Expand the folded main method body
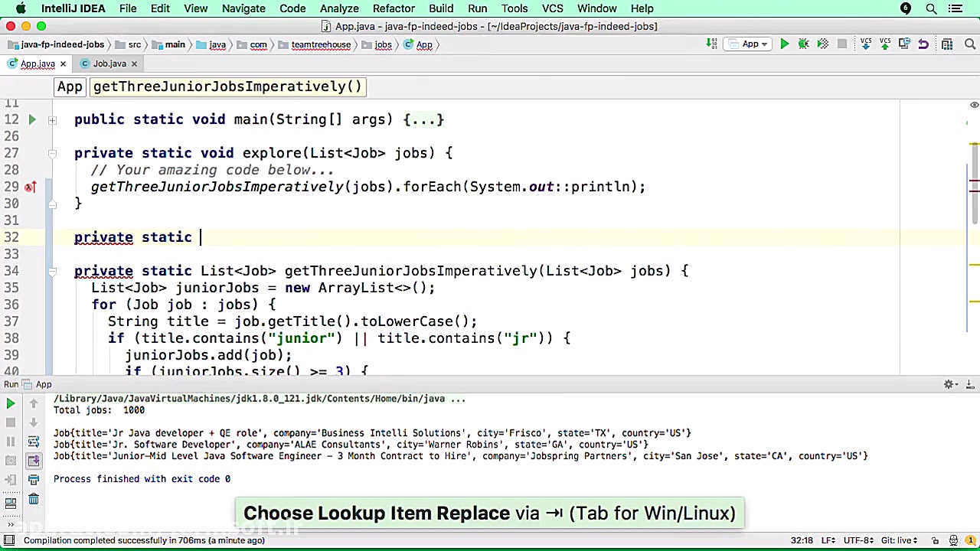980x551 pixels. click(x=423, y=119)
